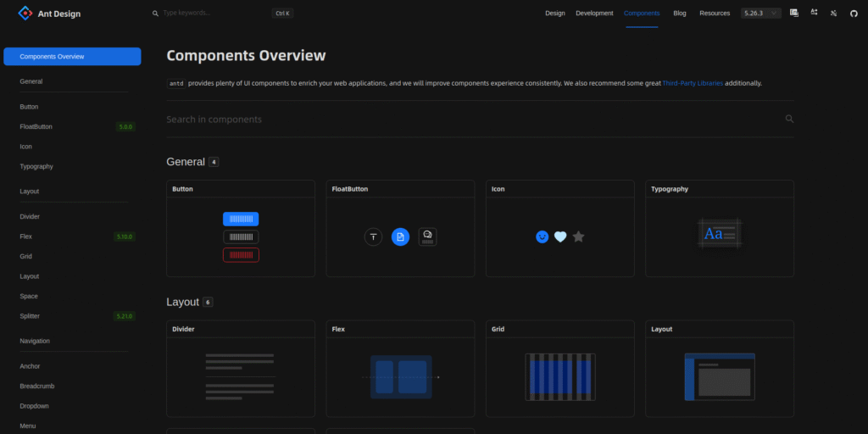This screenshot has width=868, height=434.
Task: Focus the Type keywords search field
Action: pos(214,13)
